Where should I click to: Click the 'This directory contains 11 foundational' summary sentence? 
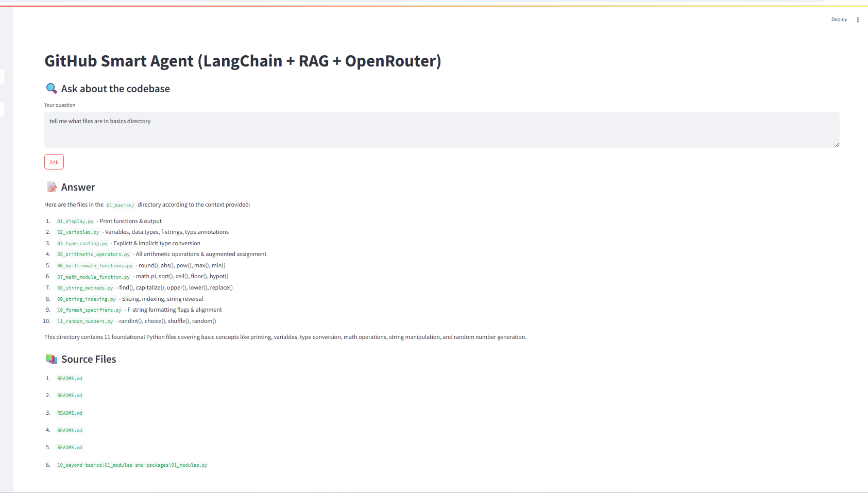click(285, 337)
